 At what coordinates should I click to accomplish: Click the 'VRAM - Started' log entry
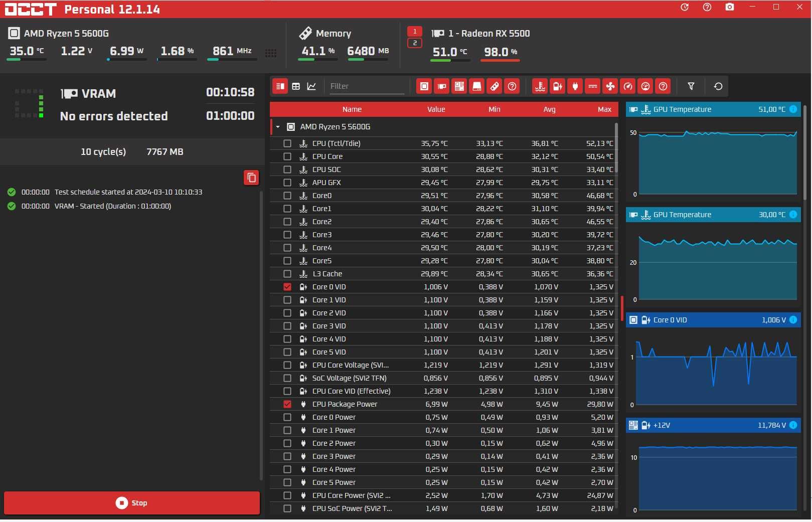tap(113, 206)
